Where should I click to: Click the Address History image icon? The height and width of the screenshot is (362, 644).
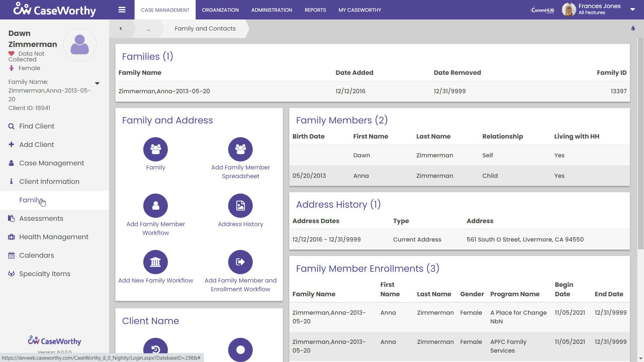pyautogui.click(x=240, y=205)
